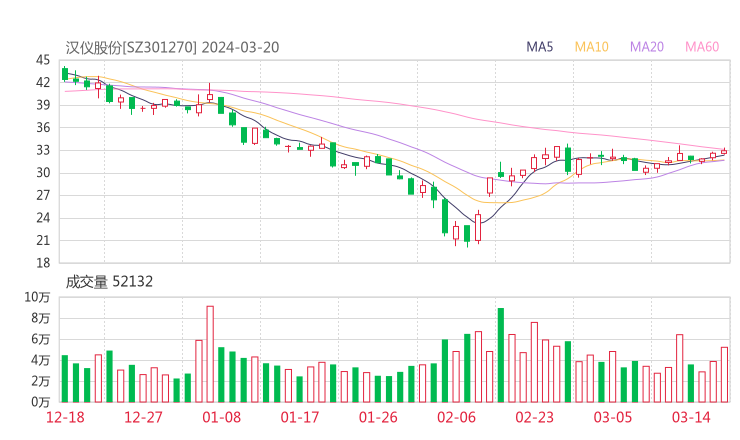This screenshot has width=740, height=440.
Task: Click the 33 price axis label
Action: 43,150
